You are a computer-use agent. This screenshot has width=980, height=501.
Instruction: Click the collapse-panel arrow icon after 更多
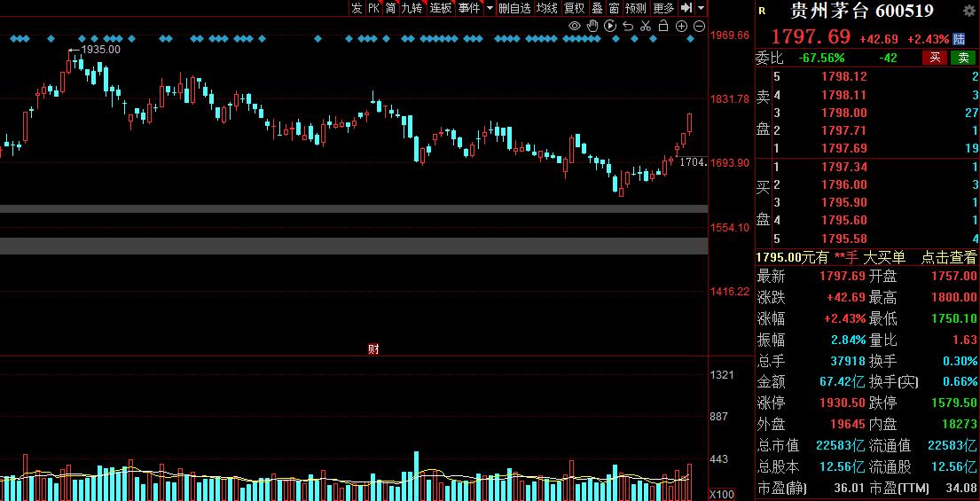686,7
